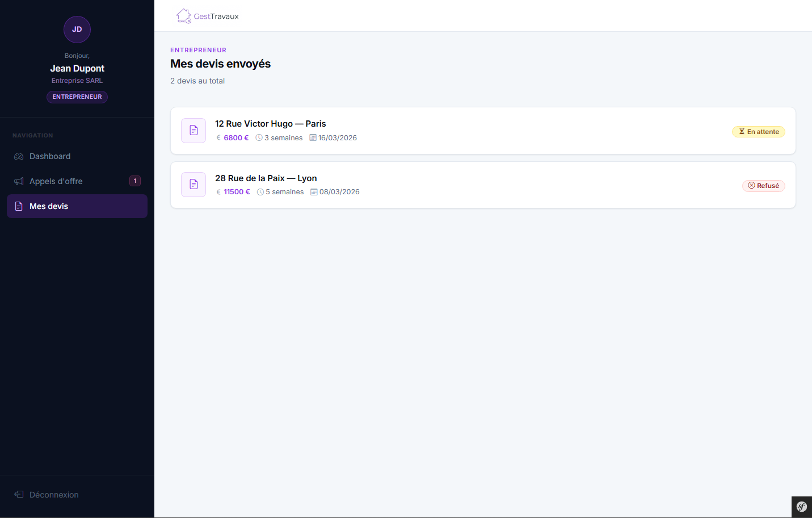Click the 08/03/2026 date on Lyon quote
The image size is (812, 518).
(339, 192)
